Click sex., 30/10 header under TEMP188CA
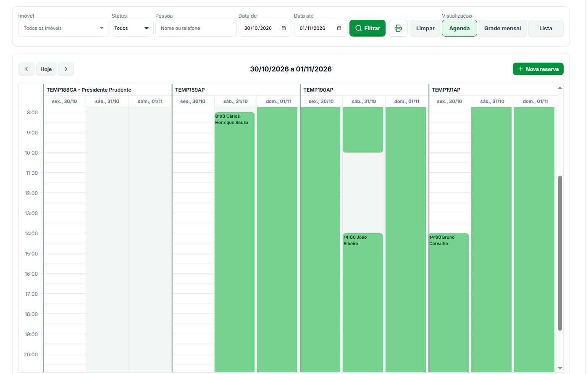The height and width of the screenshot is (374, 588). [64, 101]
